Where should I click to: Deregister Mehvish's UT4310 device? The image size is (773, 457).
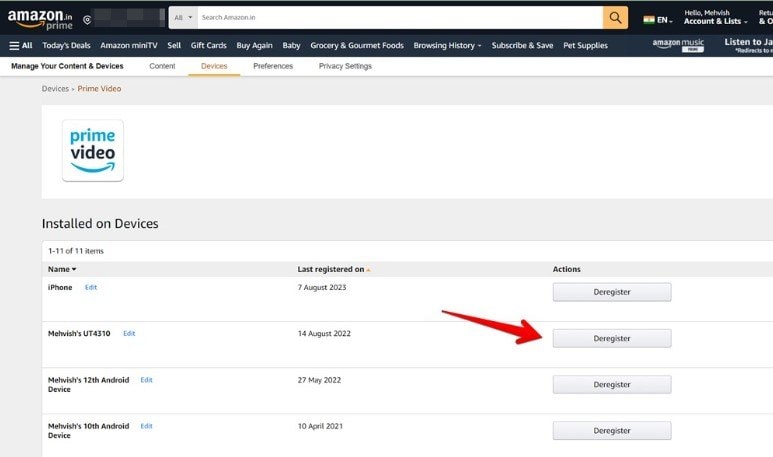coord(612,338)
